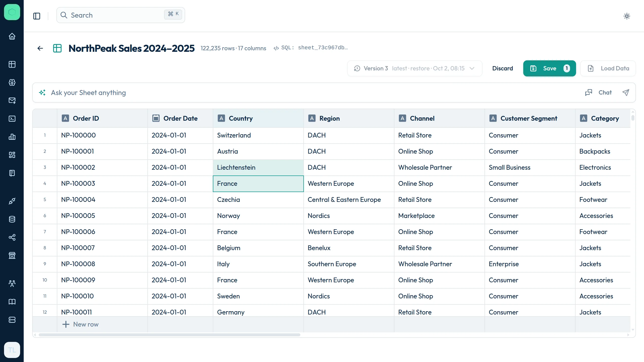Expand the Version 3 dropdown
This screenshot has height=362, width=644.
coord(415,68)
